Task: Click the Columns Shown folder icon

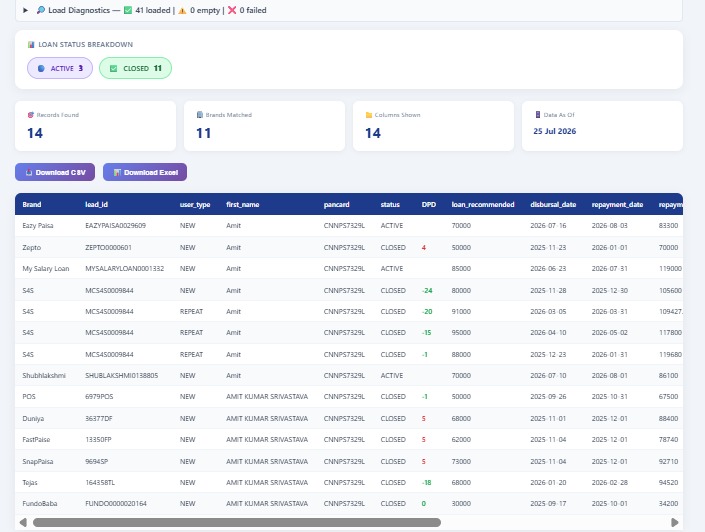Action: pyautogui.click(x=369, y=115)
